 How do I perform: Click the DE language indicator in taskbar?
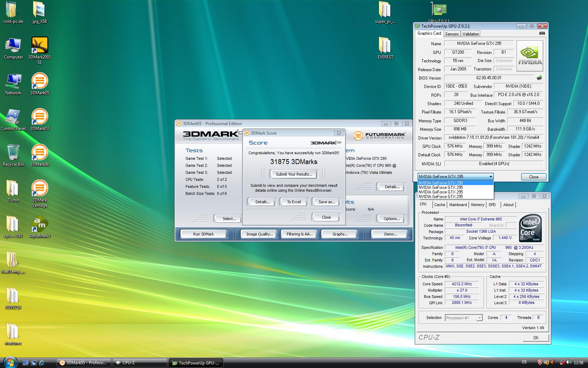tap(524, 362)
